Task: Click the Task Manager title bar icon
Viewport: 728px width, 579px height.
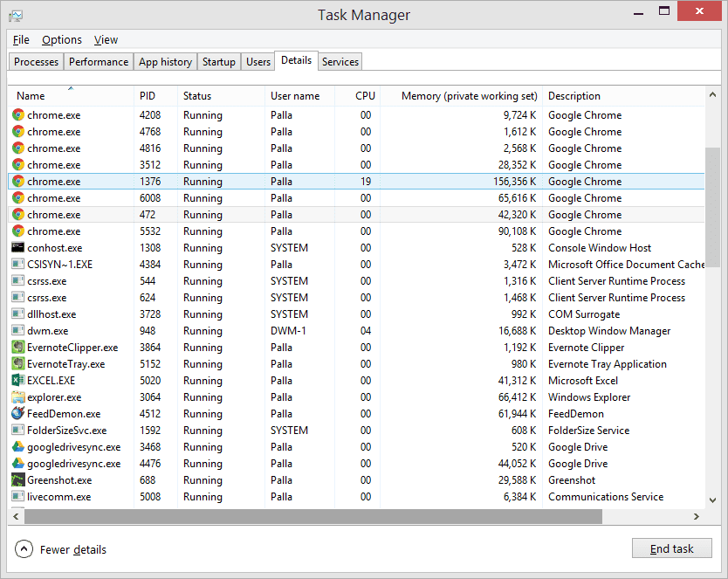Action: pyautogui.click(x=16, y=15)
